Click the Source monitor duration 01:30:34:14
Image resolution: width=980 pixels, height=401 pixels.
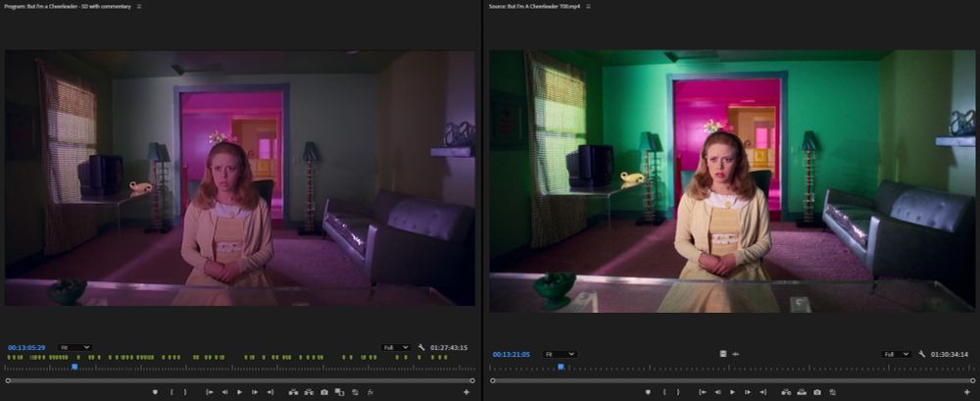pos(950,354)
